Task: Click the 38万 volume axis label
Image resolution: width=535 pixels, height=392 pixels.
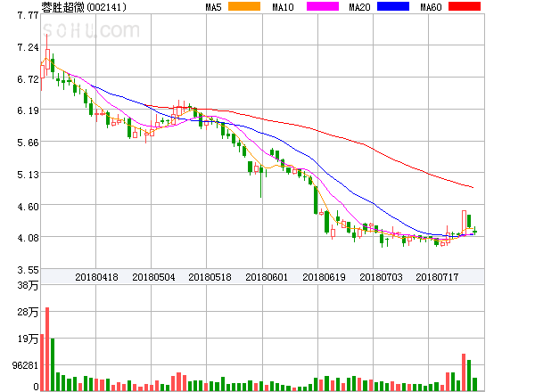Action: [28, 285]
